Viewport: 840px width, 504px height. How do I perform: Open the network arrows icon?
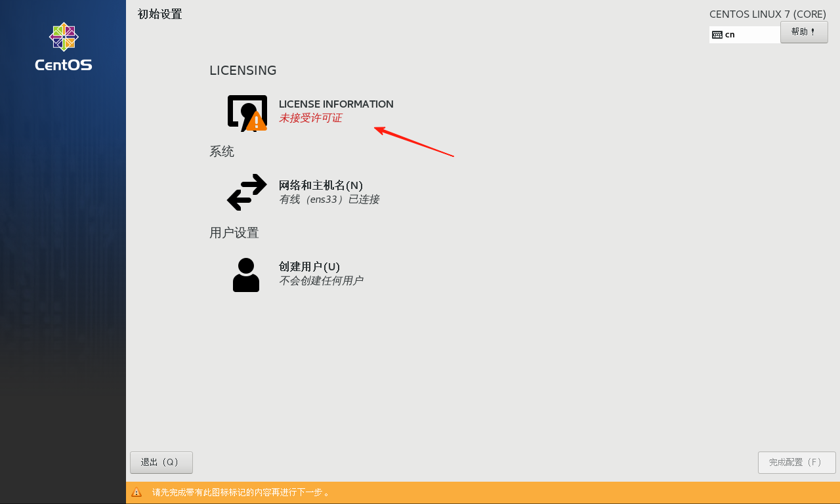point(247,192)
